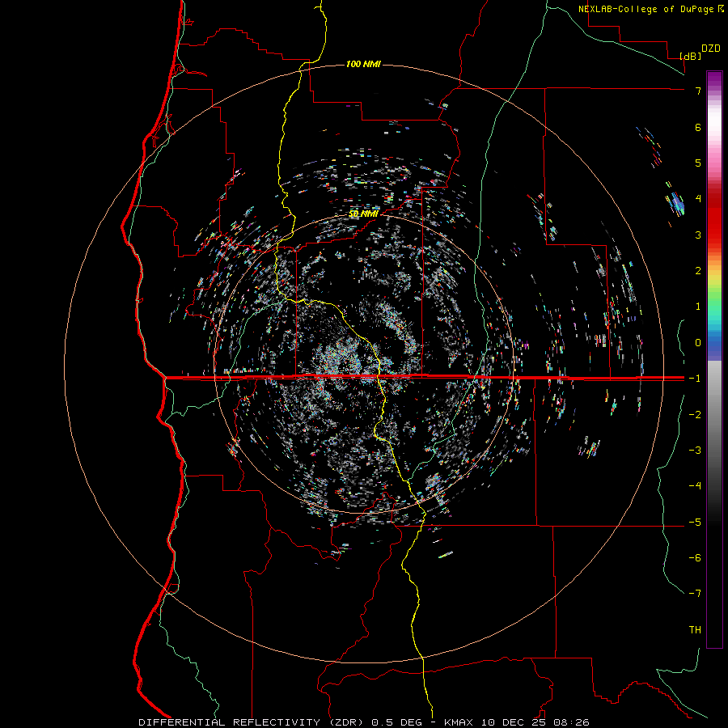Click the -5 value on the scale

pyautogui.click(x=695, y=522)
